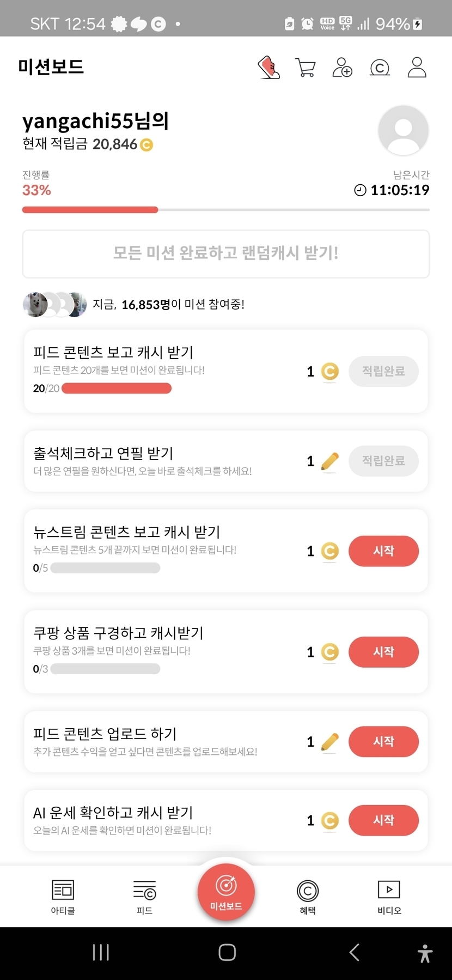The width and height of the screenshot is (452, 980).
Task: Go to the 비디오 tab
Action: [x=389, y=897]
